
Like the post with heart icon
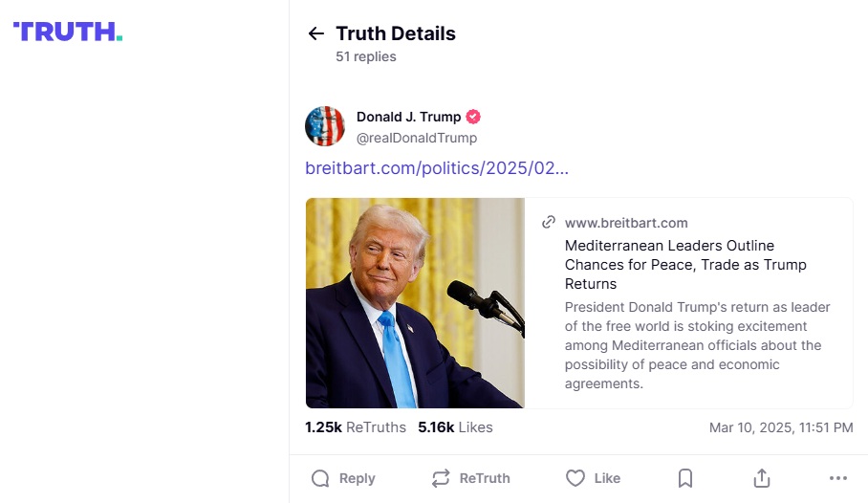coord(575,478)
